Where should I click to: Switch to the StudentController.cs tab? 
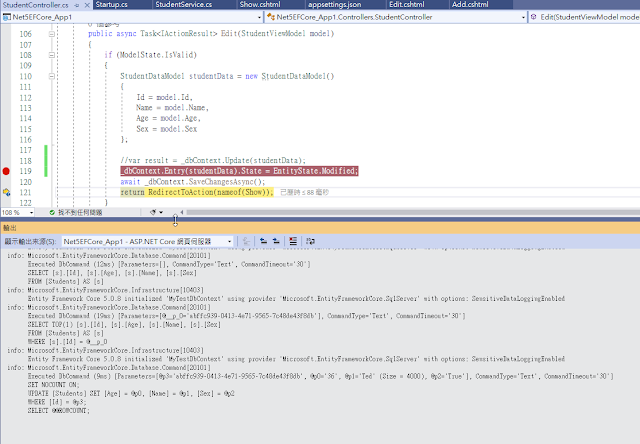point(36,5)
